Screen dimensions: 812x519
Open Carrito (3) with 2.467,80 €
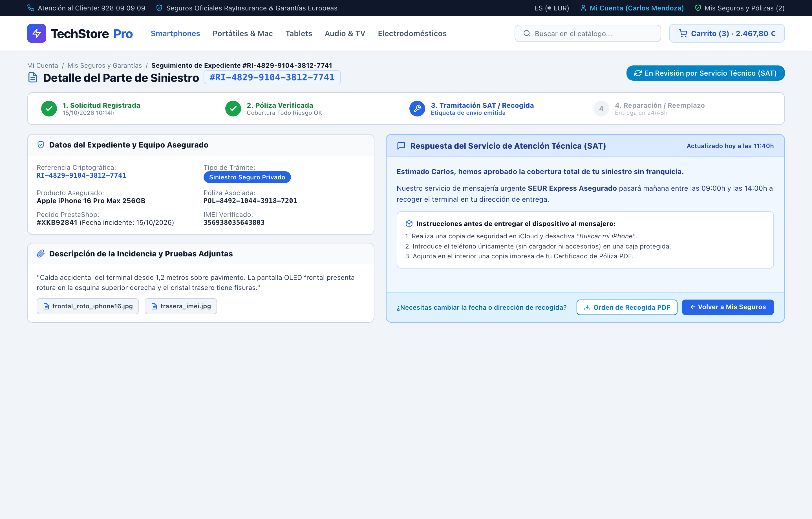click(727, 33)
